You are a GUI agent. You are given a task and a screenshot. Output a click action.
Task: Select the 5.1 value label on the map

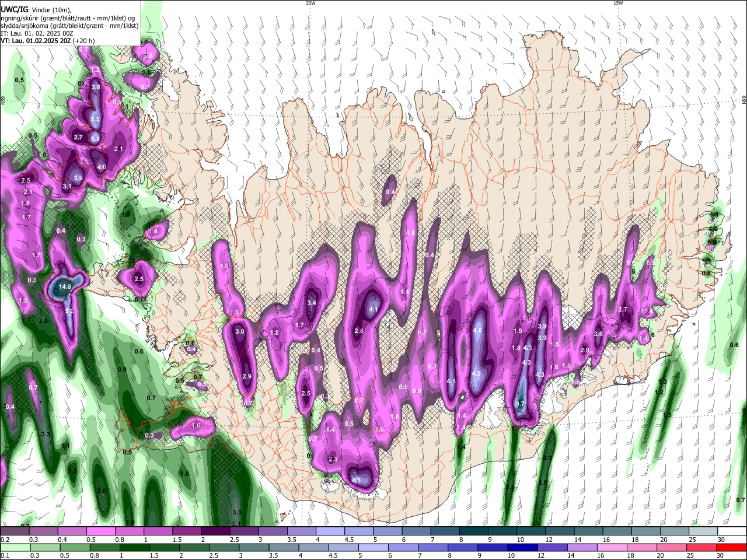tap(95, 138)
